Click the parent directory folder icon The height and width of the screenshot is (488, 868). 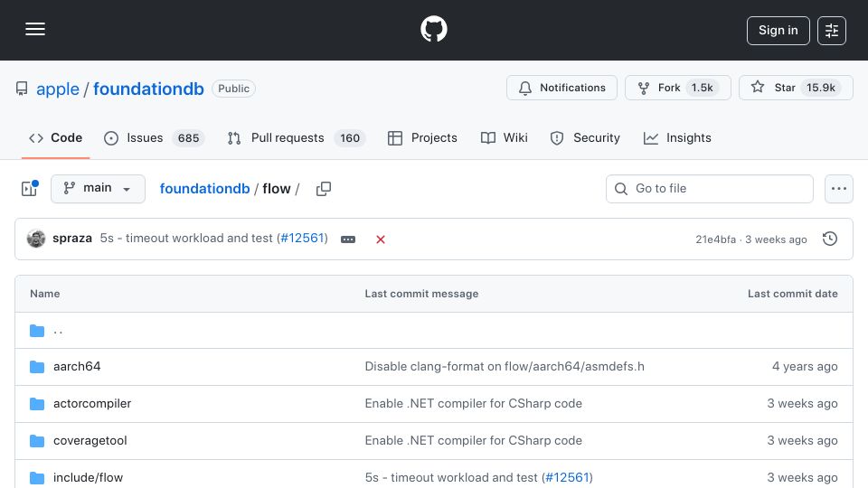[37, 331]
